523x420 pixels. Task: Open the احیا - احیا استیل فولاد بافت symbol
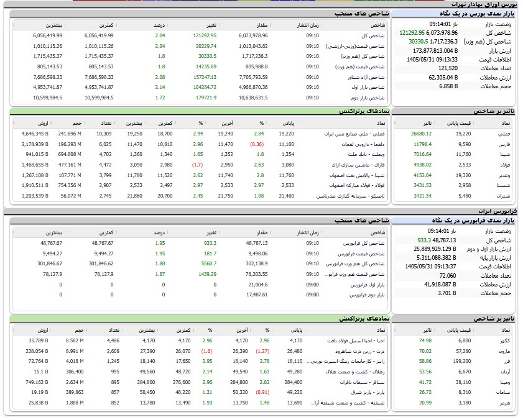pyautogui.click(x=356, y=340)
